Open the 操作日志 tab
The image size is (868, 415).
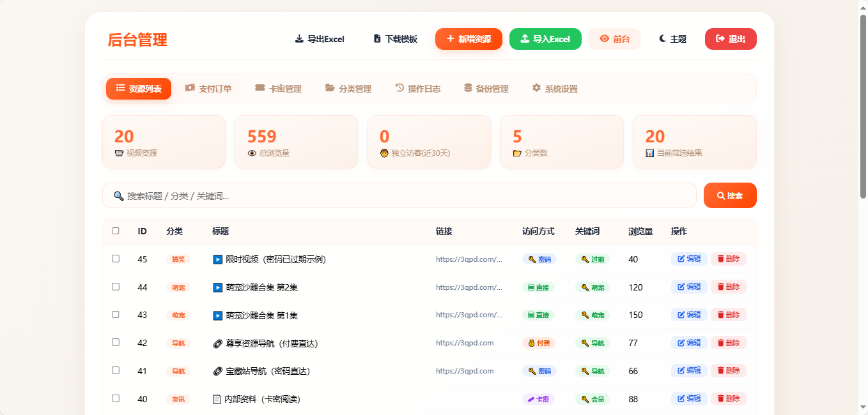pos(418,89)
